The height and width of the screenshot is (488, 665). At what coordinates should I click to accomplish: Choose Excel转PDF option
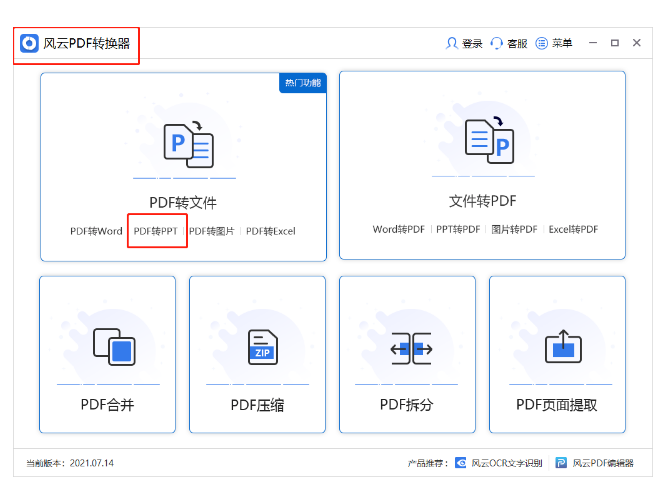click(x=573, y=229)
